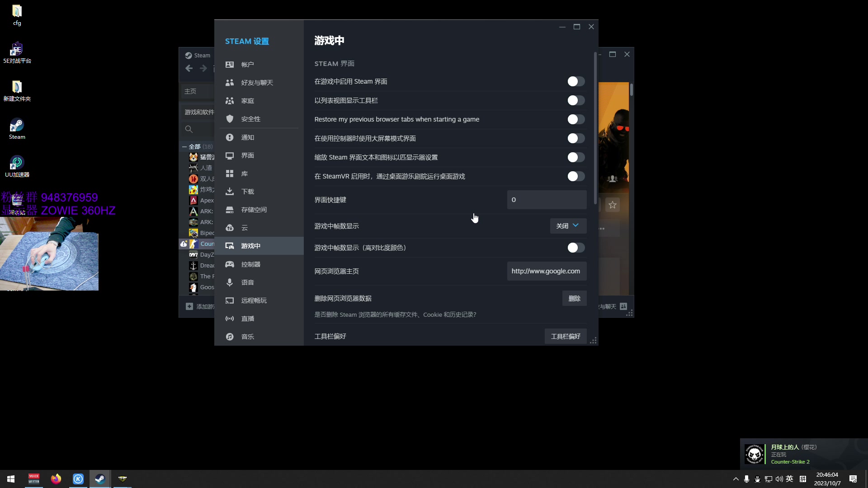This screenshot has height=488, width=868.
Task: Click the 月球上的人 friend notification
Action: pyautogui.click(x=804, y=454)
